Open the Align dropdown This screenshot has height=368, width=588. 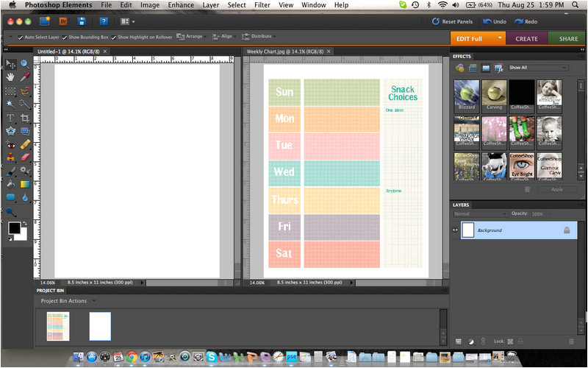tap(225, 36)
